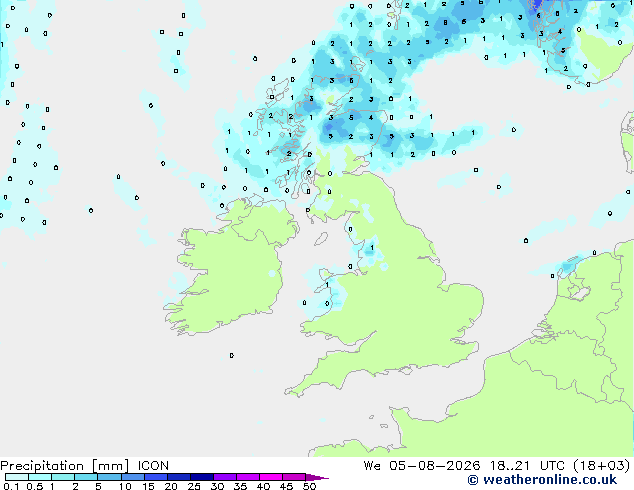Click the '45' legend scale label
The height and width of the screenshot is (490, 634).
coord(286,486)
